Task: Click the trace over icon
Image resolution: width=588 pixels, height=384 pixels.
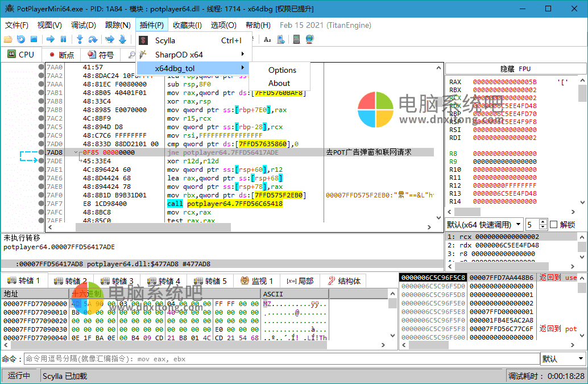Action: [x=123, y=39]
